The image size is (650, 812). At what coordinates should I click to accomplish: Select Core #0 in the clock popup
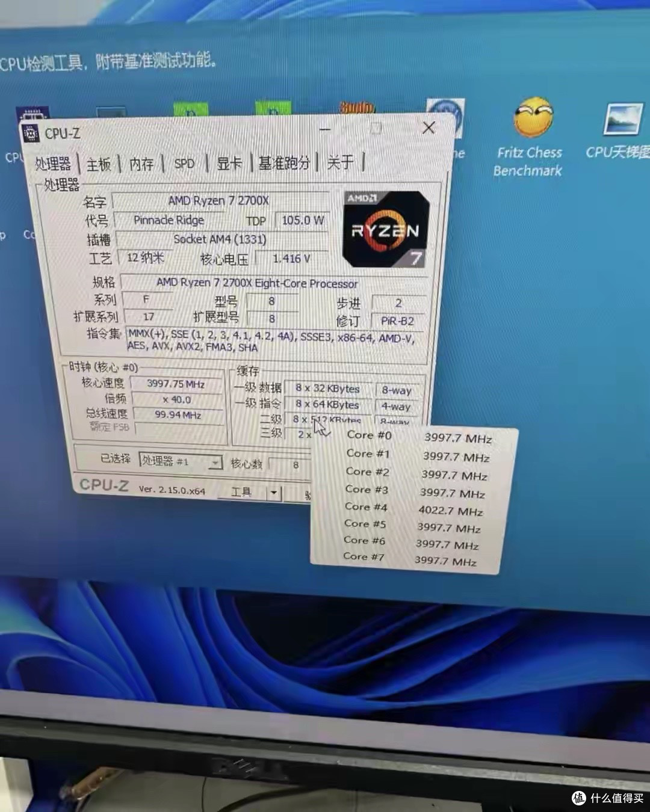(419, 437)
